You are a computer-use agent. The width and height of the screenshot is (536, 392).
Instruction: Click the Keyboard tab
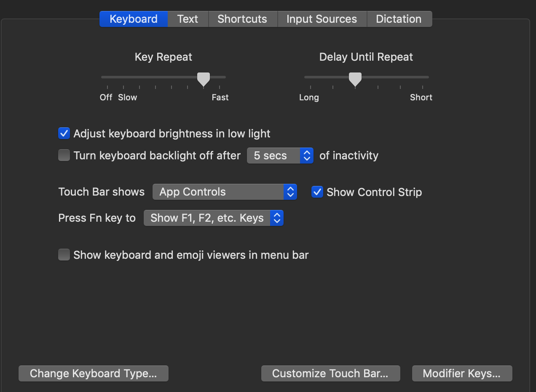[x=134, y=19]
